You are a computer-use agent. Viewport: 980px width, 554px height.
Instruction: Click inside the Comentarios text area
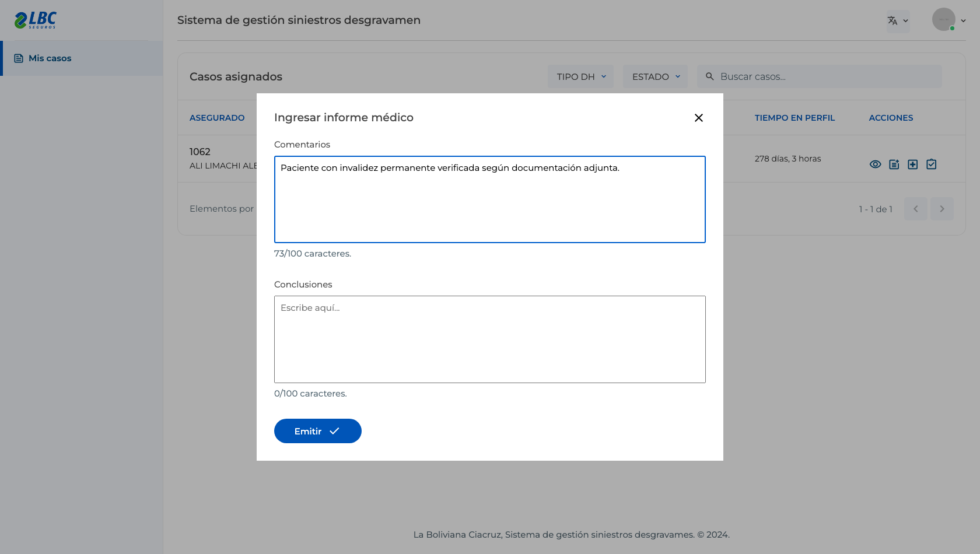(x=490, y=199)
